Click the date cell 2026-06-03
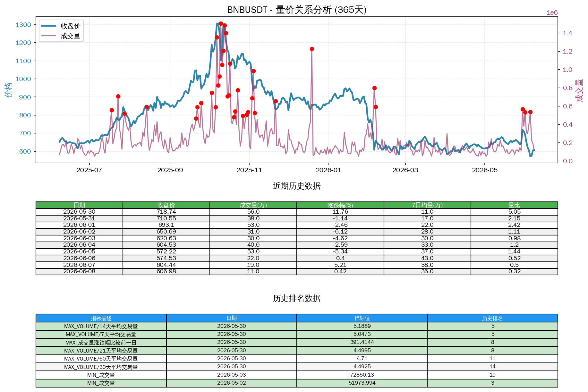 (79, 238)
